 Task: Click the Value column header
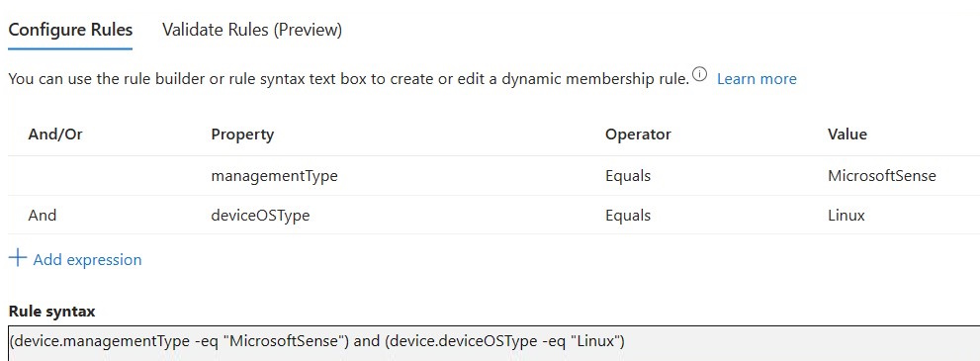[x=847, y=135]
